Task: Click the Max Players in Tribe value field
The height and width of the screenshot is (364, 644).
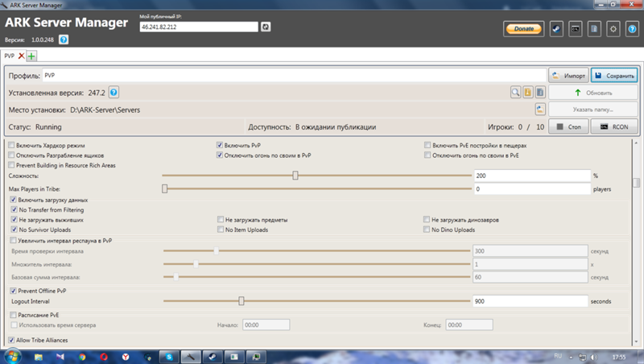Action: point(532,188)
